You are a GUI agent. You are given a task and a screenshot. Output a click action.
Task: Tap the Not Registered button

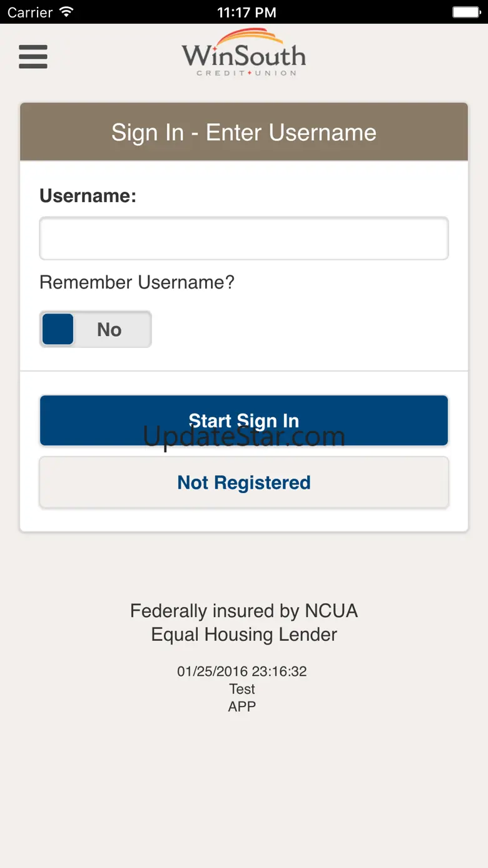tap(244, 483)
